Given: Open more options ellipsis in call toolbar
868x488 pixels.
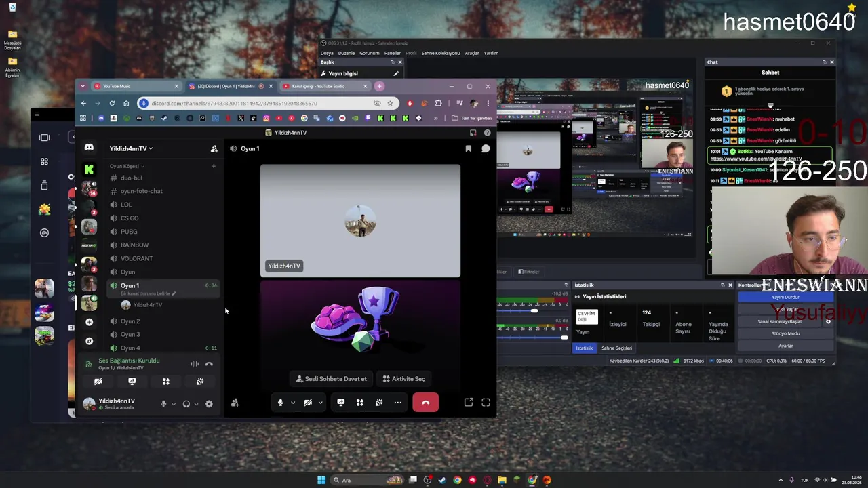Looking at the screenshot, I should tap(398, 403).
